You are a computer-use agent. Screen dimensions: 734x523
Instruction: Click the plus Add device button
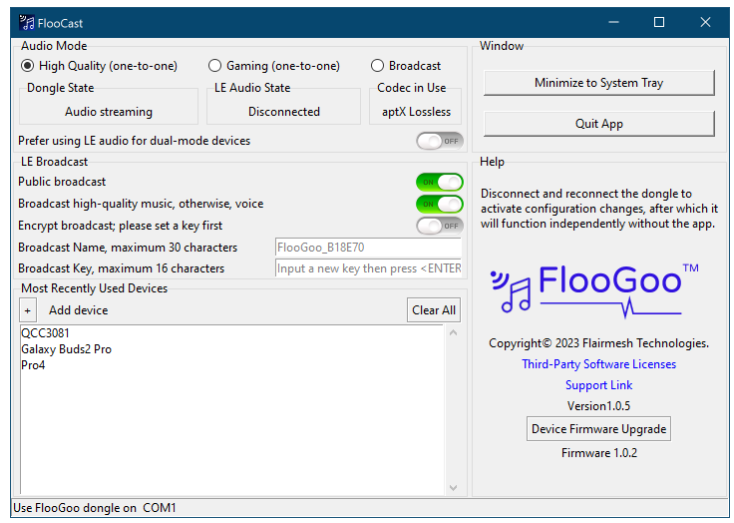28,310
